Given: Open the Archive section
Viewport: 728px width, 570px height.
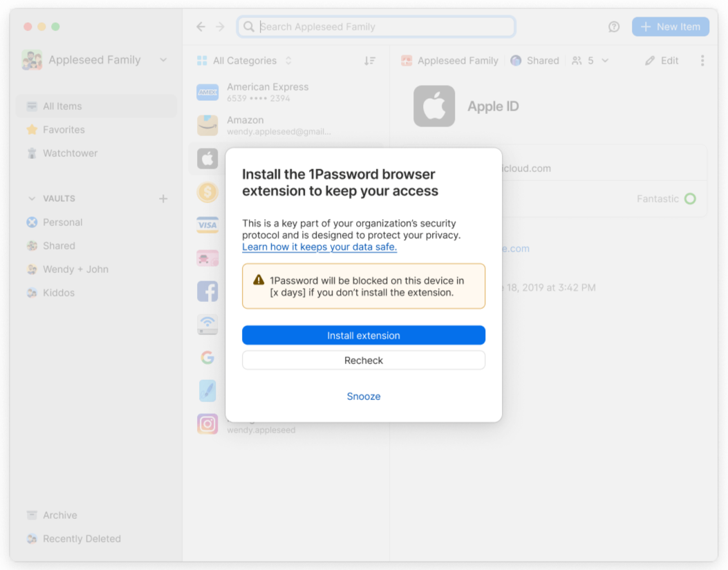Looking at the screenshot, I should (55, 515).
